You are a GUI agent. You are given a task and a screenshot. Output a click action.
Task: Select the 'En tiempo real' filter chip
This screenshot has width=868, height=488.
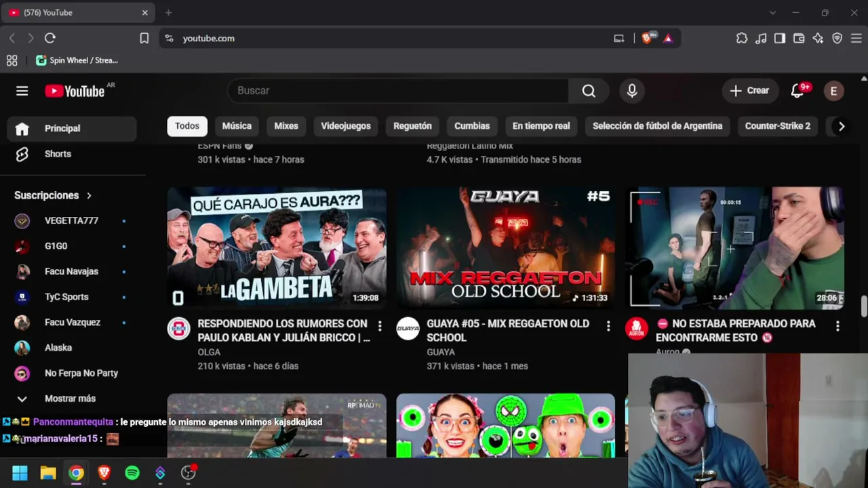(541, 126)
